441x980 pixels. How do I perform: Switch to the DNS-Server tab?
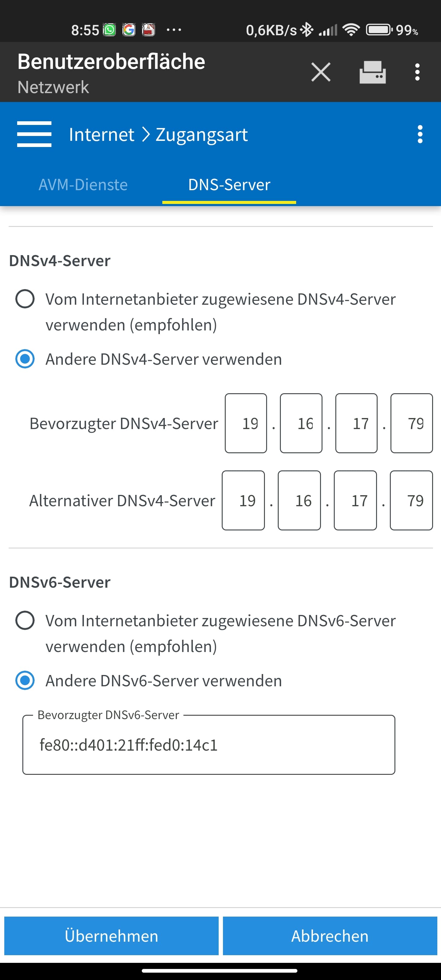[x=229, y=185]
